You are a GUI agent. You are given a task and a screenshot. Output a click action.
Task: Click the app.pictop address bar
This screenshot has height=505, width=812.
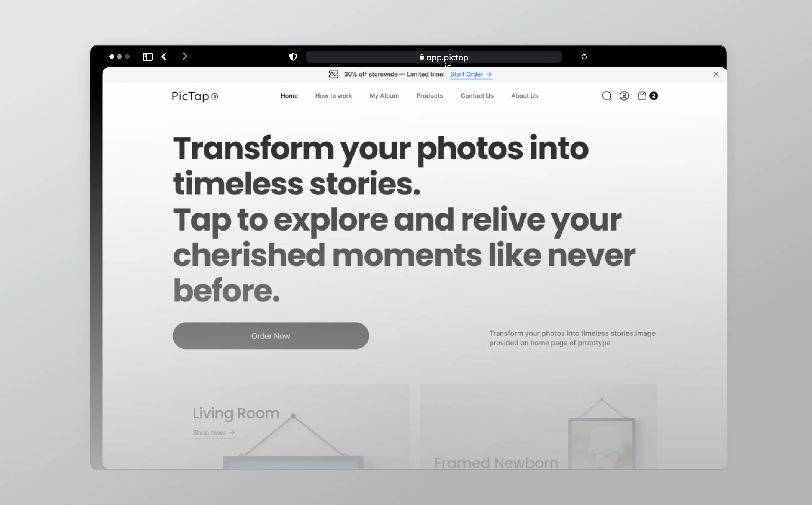[x=434, y=57]
